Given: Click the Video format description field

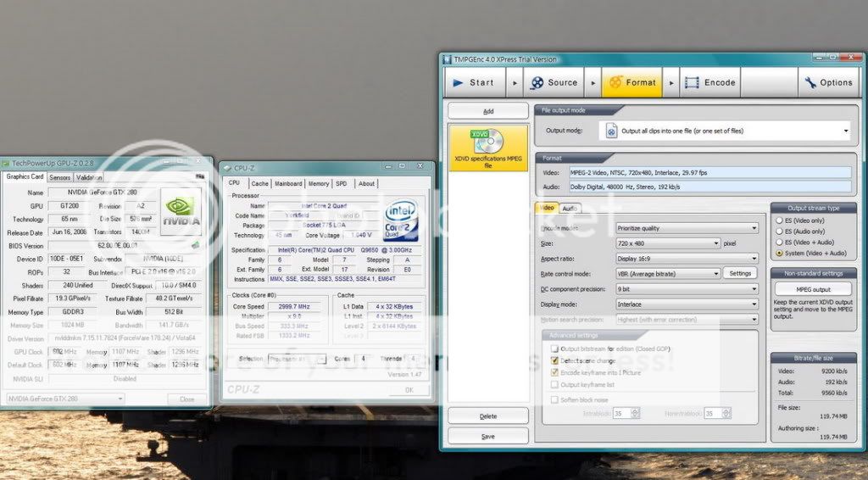Looking at the screenshot, I should pyautogui.click(x=710, y=173).
